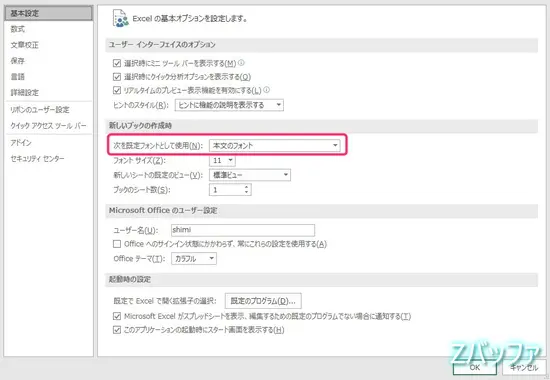Image resolution: width=550 pixels, height=380 pixels.
Task: Click the 既定のプログラム button
Action: [x=263, y=301]
